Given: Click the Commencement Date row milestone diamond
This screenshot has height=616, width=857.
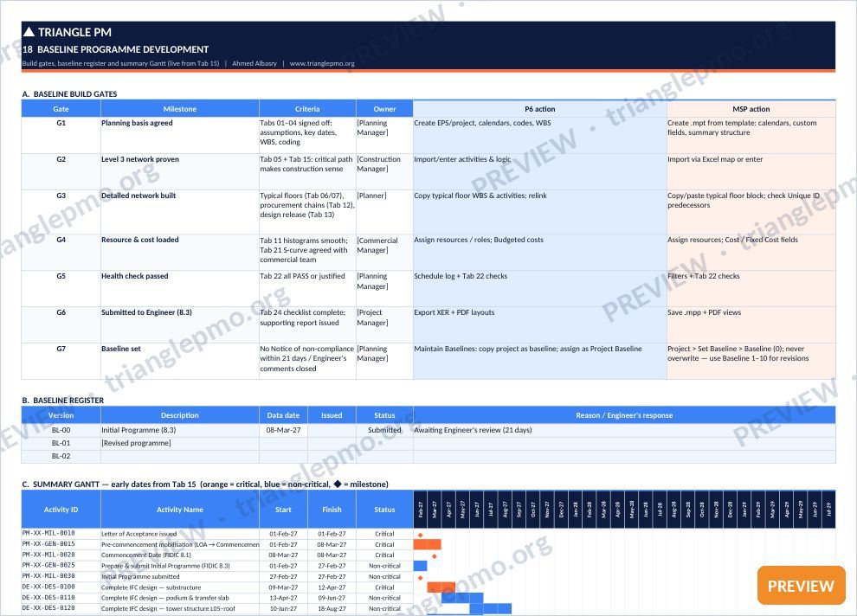Looking at the screenshot, I should point(434,556).
